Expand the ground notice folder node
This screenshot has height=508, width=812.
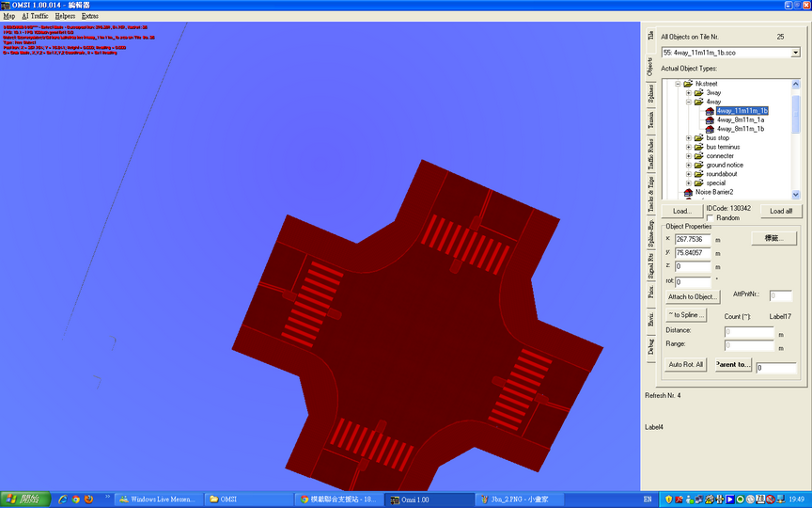688,166
